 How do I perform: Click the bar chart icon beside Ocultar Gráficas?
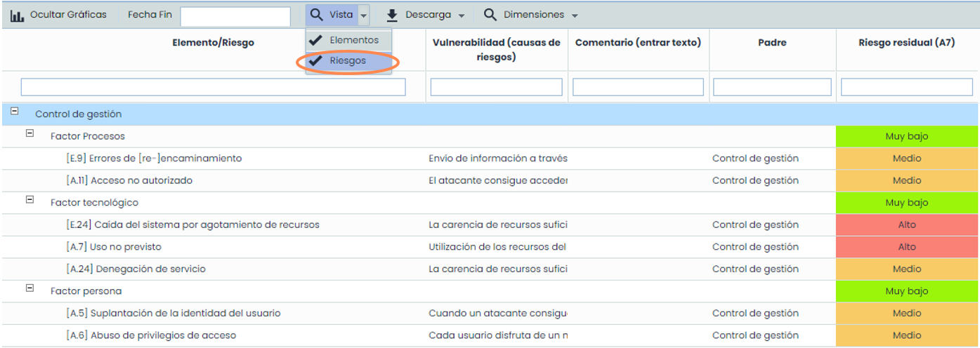click(17, 15)
